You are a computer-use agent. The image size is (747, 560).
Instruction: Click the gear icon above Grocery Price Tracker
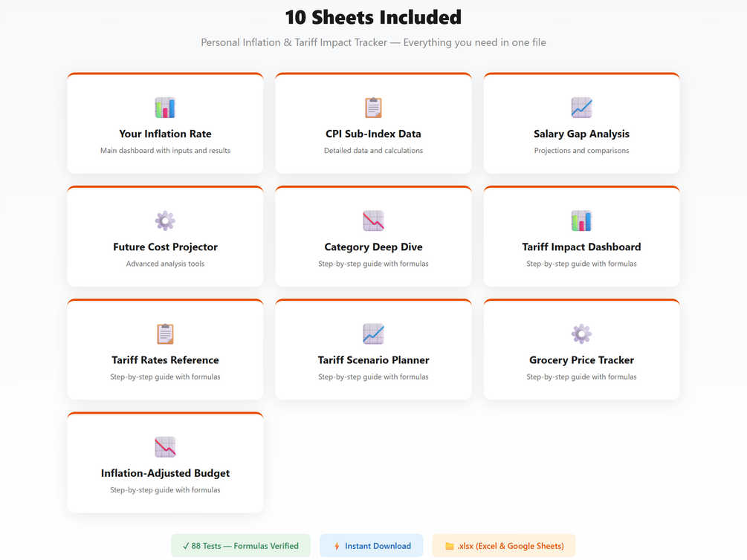[x=581, y=333]
